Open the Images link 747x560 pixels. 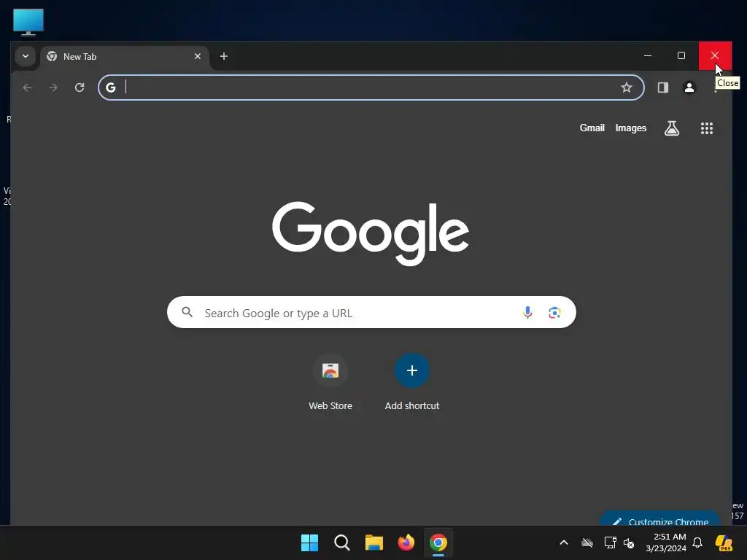631,128
